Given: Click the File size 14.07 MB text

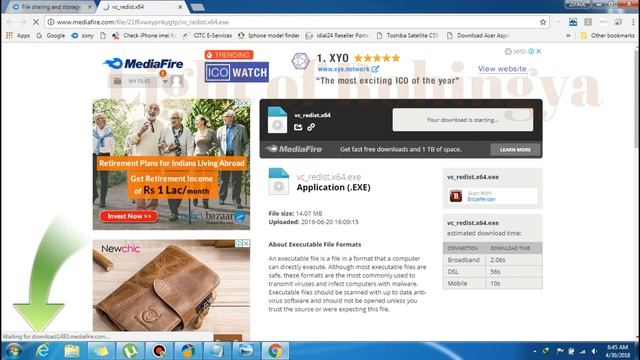Looking at the screenshot, I should click(x=295, y=213).
